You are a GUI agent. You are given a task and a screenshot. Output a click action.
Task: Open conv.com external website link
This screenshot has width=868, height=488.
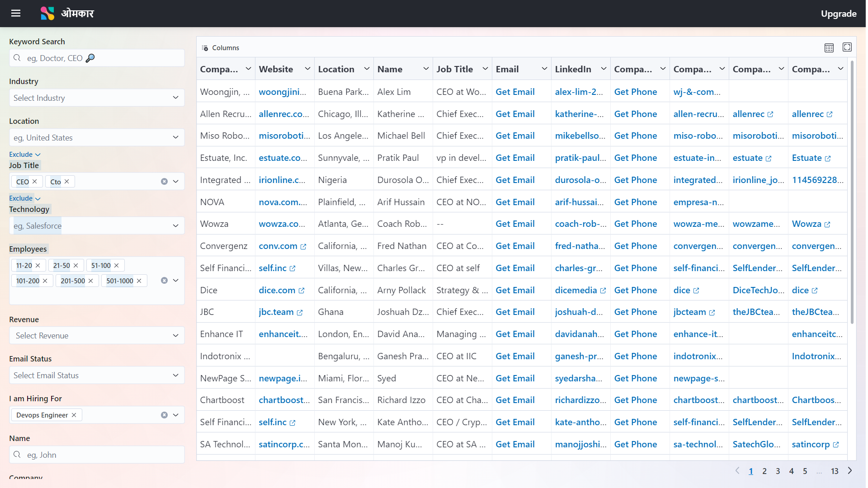[283, 246]
